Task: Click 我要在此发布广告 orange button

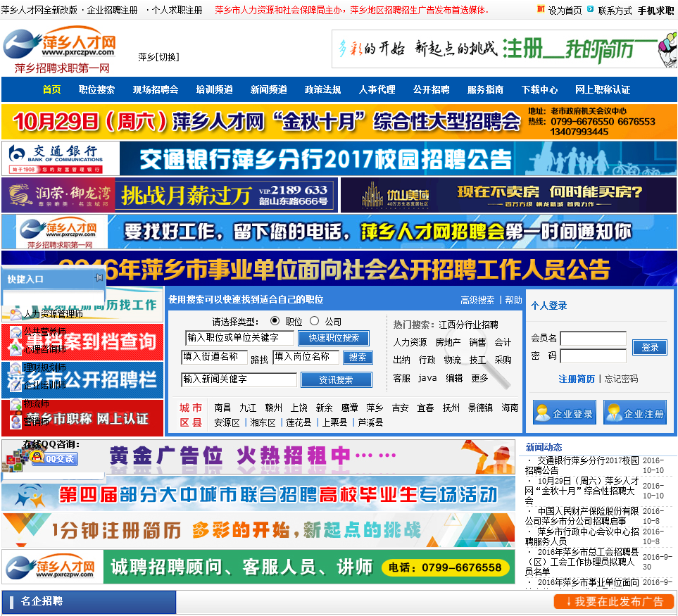Action: click(x=615, y=601)
